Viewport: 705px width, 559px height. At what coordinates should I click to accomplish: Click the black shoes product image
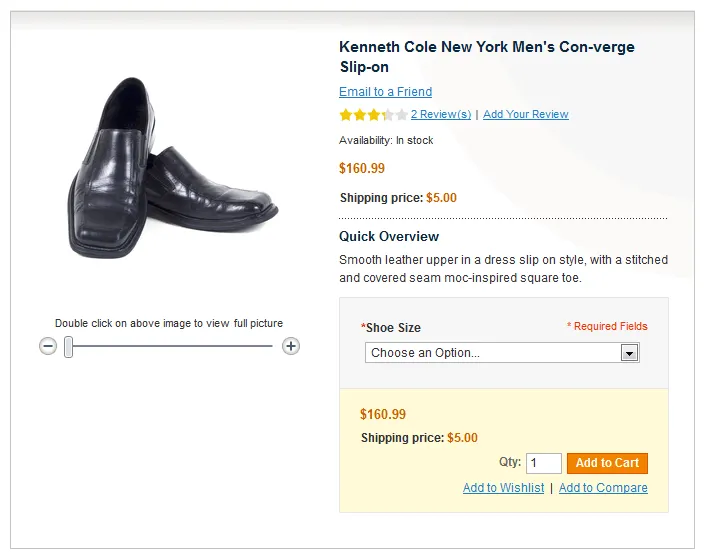click(172, 165)
